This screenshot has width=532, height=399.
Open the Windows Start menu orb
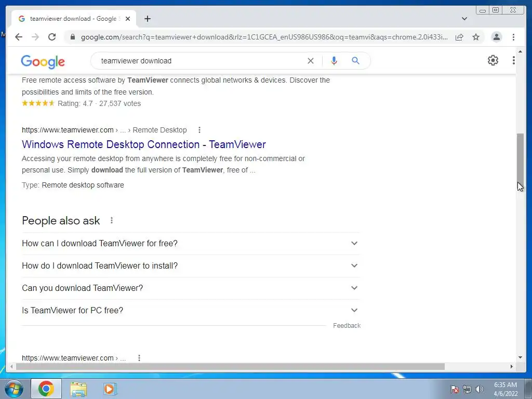point(14,389)
